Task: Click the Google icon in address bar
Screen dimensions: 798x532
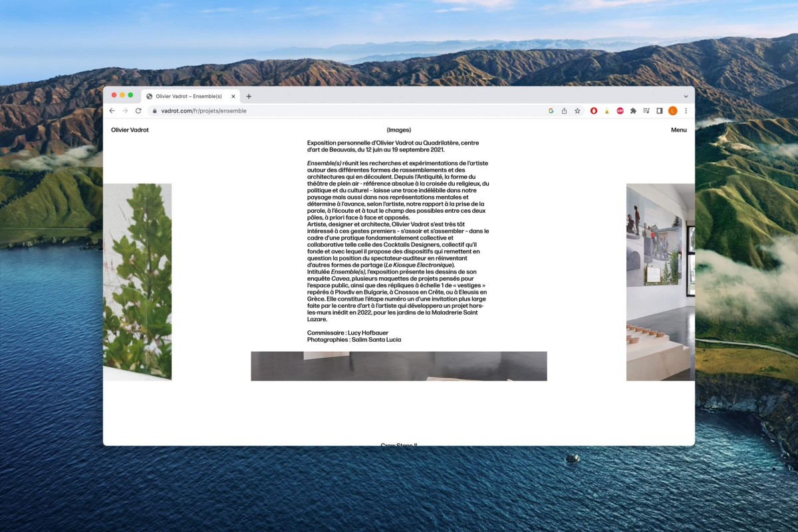Action: click(551, 111)
